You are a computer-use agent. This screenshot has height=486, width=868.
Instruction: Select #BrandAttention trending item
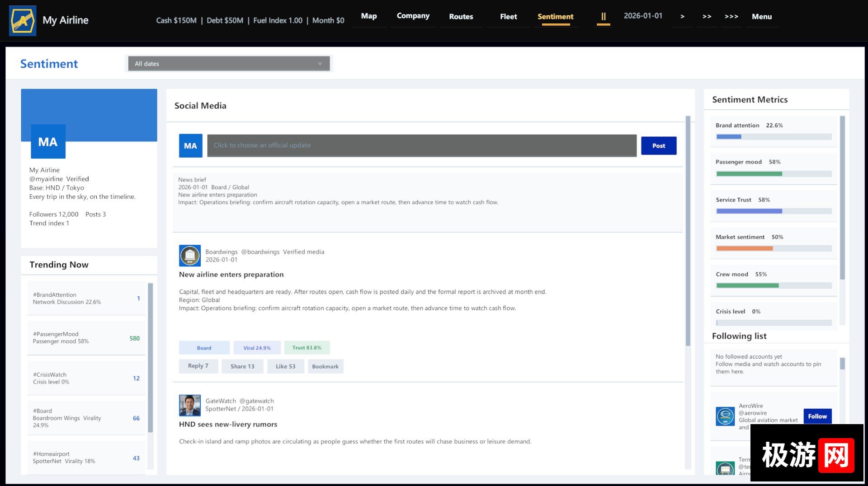86,299
